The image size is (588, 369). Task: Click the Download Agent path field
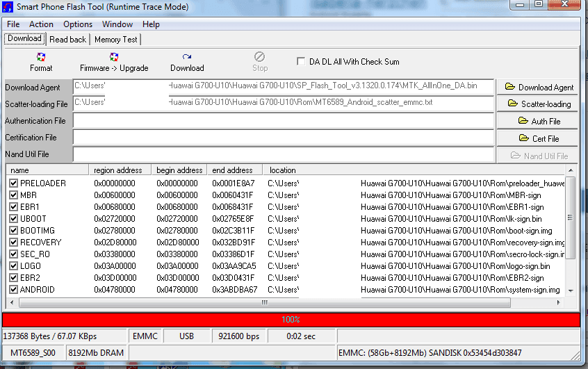point(283,87)
